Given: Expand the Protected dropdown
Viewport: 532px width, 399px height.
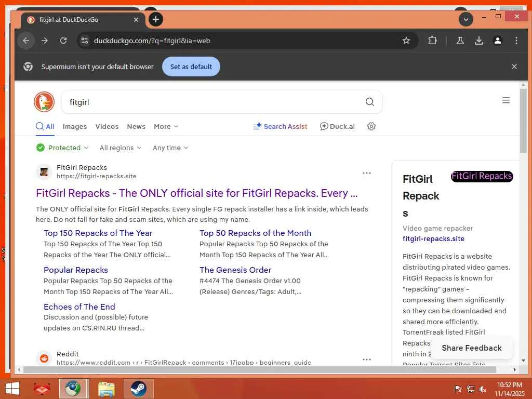Looking at the screenshot, I should point(62,148).
